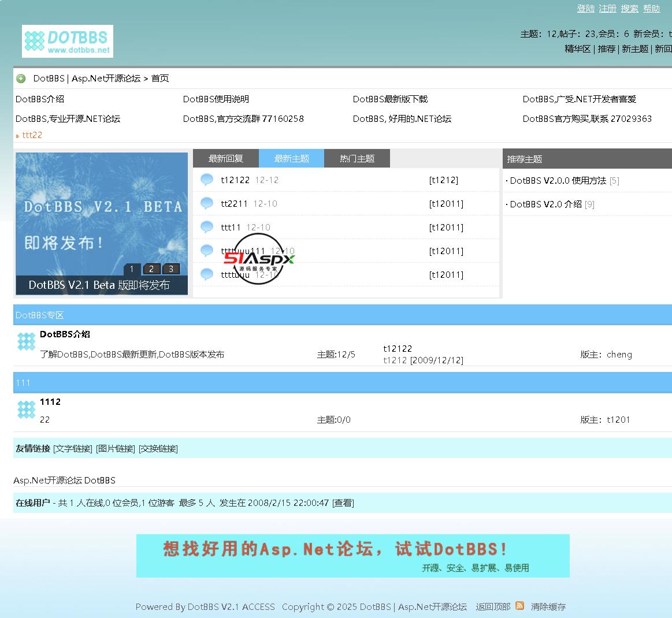Image resolution: width=672 pixels, height=618 pixels.
Task: Open the orange RSS feed icon
Action: (x=519, y=605)
